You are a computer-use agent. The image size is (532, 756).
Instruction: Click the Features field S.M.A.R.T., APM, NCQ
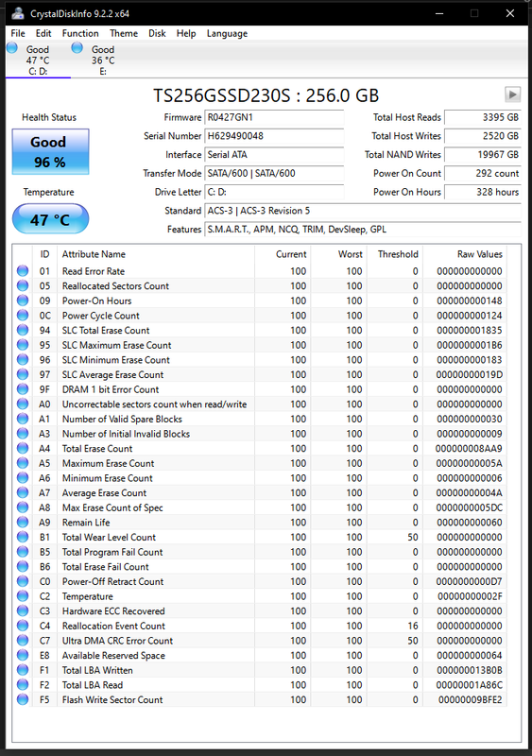[x=363, y=230]
